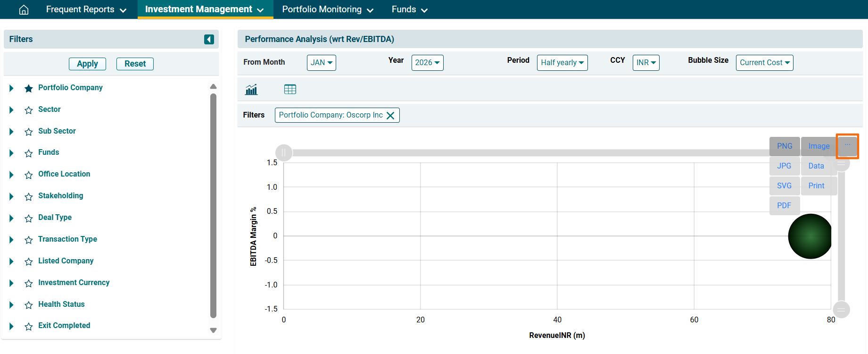Open the Portfolio Monitoring menu
868x354 pixels.
328,9
